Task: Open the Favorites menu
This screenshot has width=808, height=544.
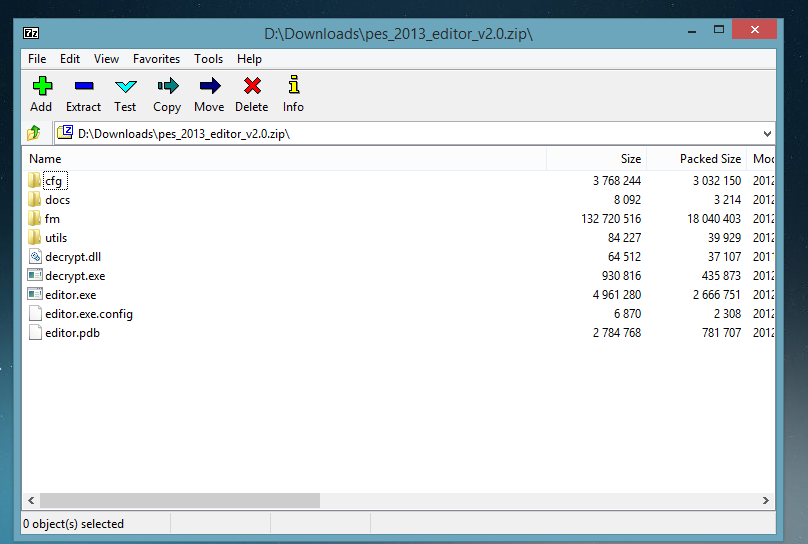Action: (156, 59)
